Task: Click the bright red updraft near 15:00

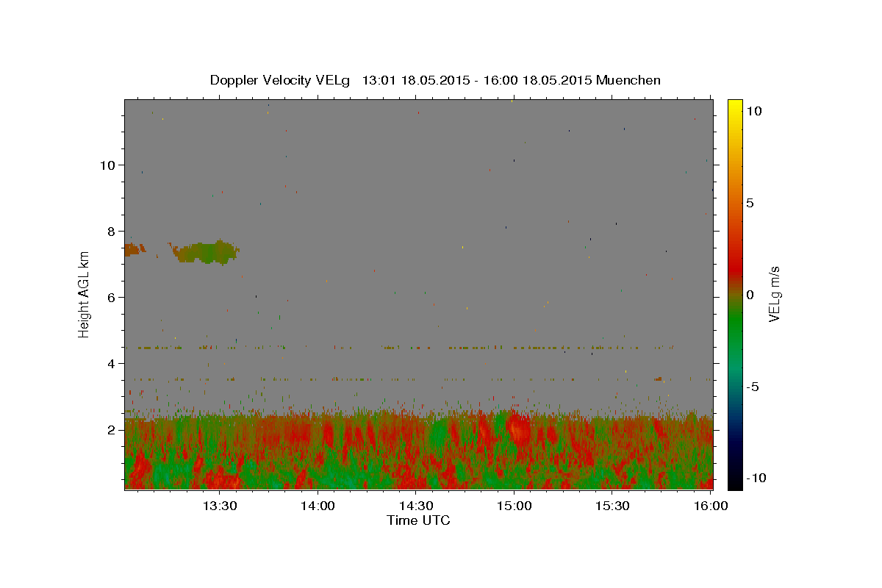Action: pyautogui.click(x=518, y=429)
